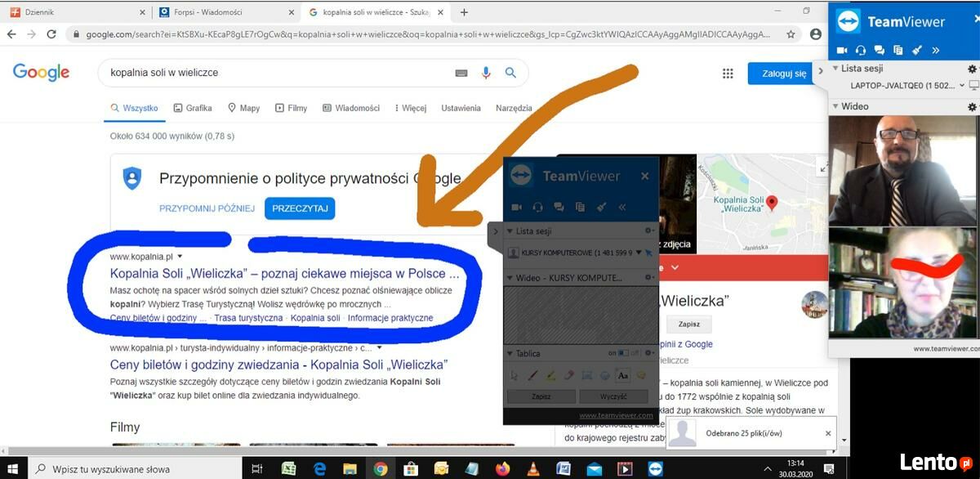Open the Wiadomości search tab

(x=351, y=108)
